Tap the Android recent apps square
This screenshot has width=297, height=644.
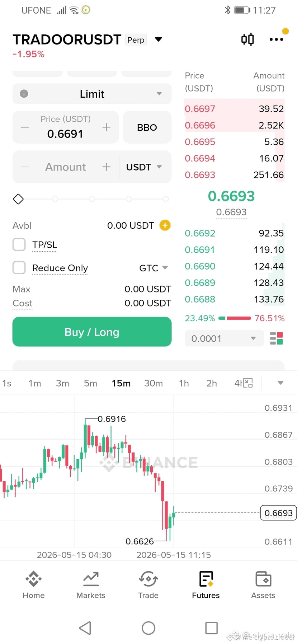tap(211, 628)
